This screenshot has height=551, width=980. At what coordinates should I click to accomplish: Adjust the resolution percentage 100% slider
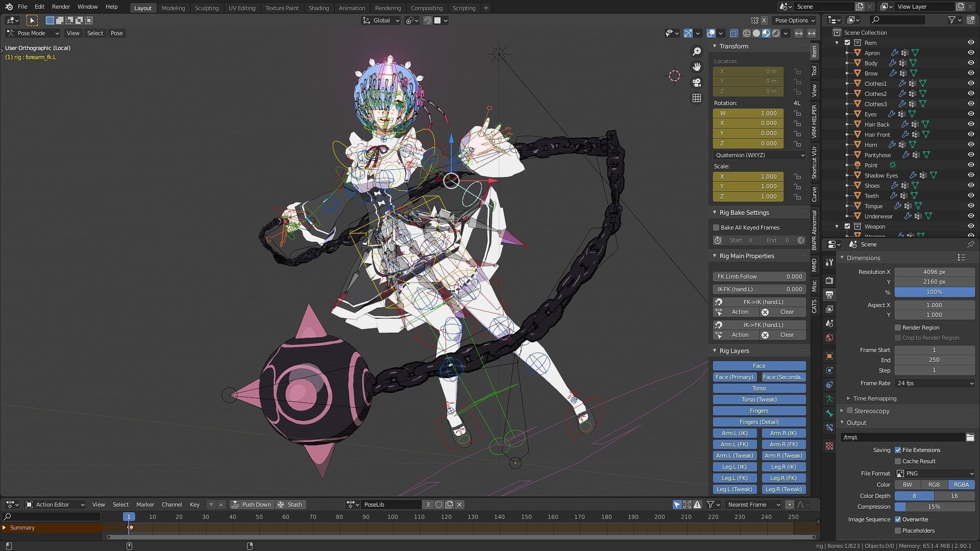tap(935, 292)
